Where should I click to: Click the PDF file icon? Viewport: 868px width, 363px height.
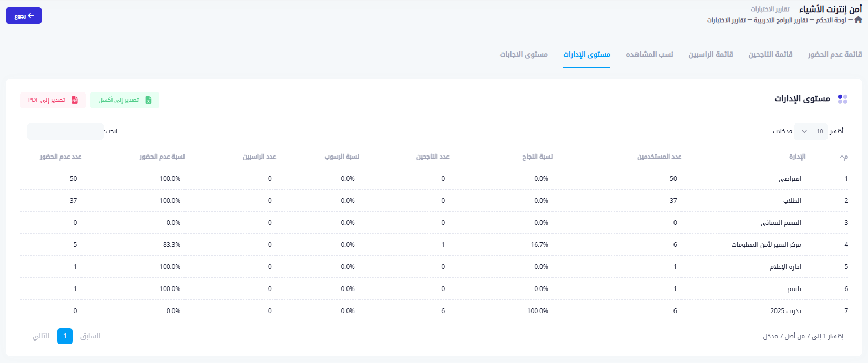coord(75,100)
